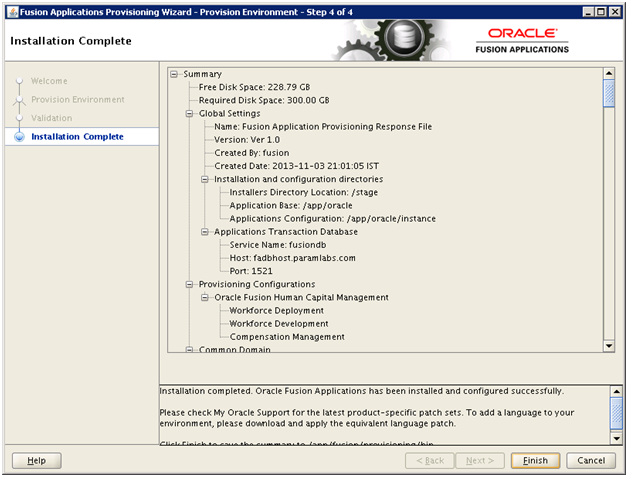Click the Welcome step bullet icon
The height and width of the screenshot is (477, 628).
19,81
